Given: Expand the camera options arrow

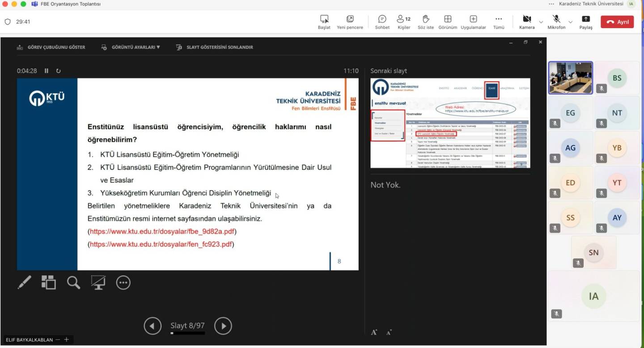Looking at the screenshot, I should pos(541,22).
